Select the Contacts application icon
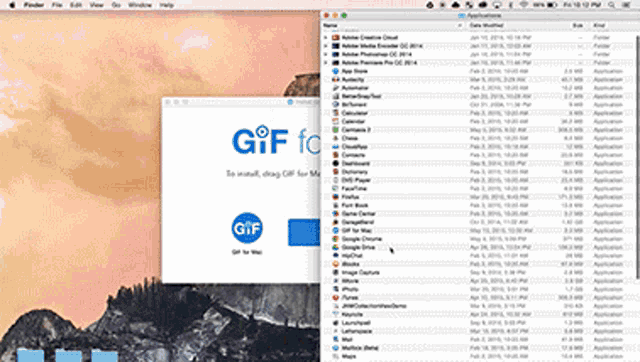 (x=336, y=155)
